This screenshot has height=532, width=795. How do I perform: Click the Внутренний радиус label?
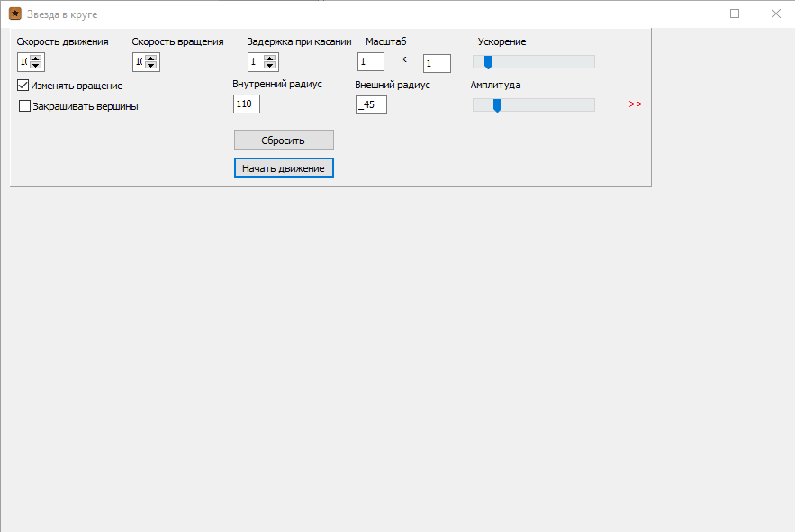(x=277, y=84)
